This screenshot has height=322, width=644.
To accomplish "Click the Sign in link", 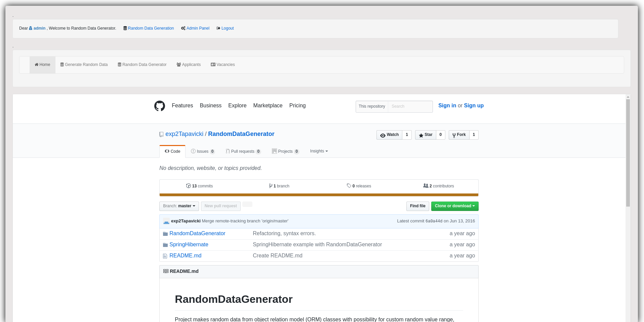I will (x=447, y=106).
